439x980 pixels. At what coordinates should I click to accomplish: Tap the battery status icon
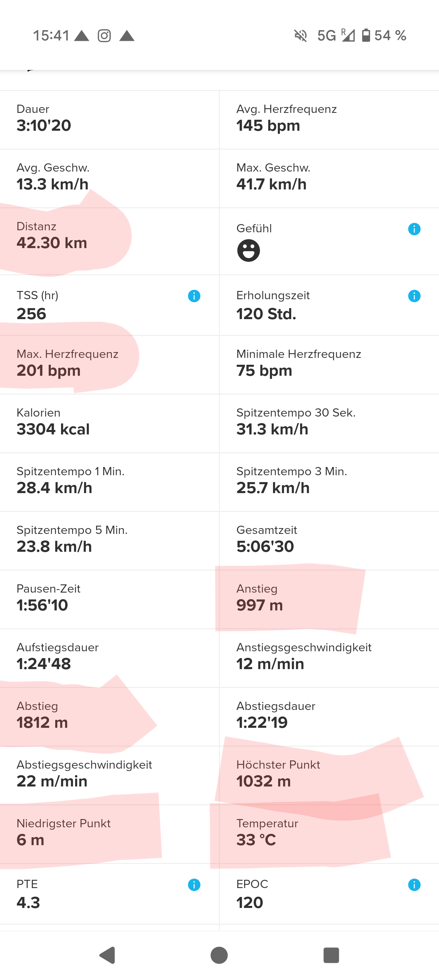[366, 35]
